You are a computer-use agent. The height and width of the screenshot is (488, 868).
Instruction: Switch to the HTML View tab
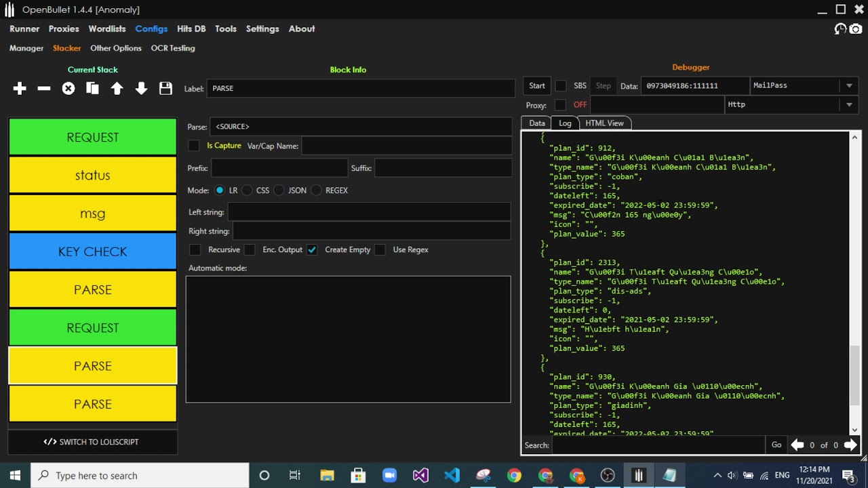coord(604,123)
